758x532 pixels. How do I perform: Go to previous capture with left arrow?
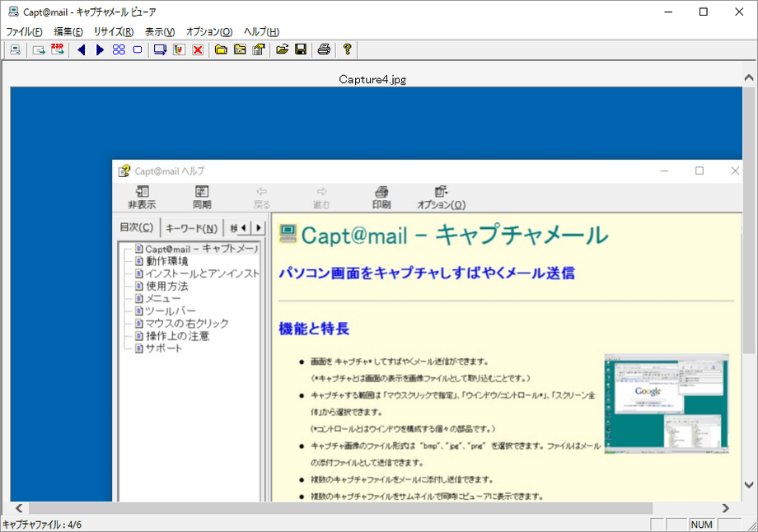82,49
